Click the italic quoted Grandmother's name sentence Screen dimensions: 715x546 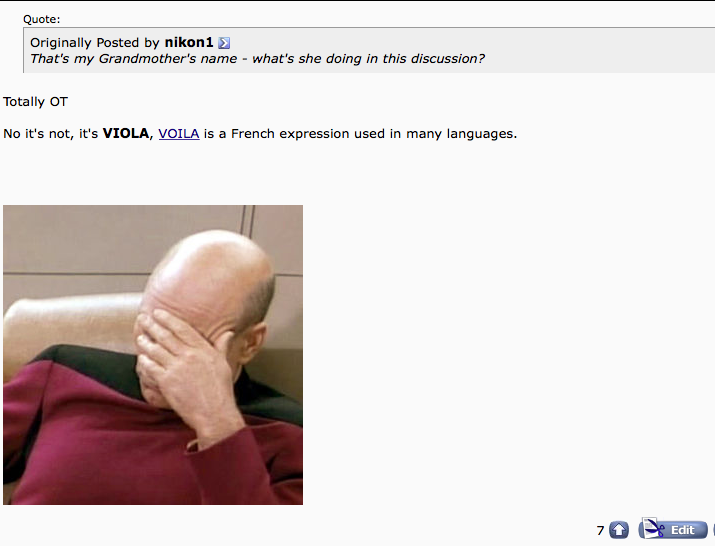(257, 59)
